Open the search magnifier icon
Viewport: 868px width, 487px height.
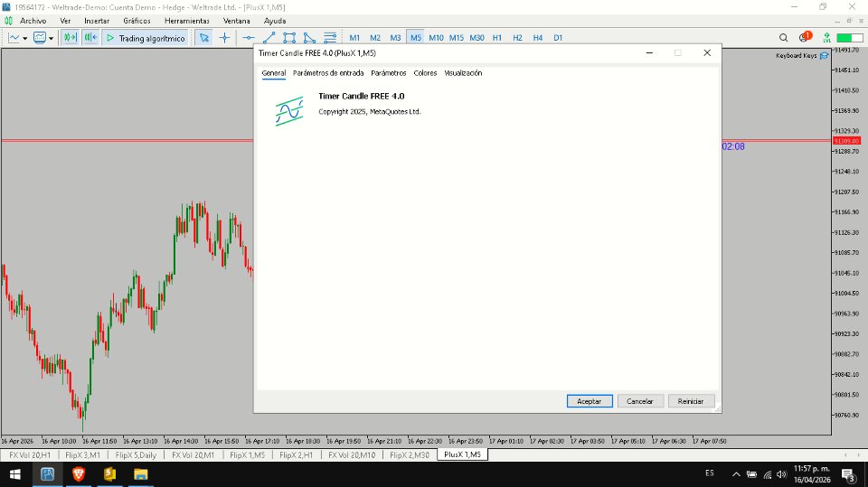click(783, 38)
